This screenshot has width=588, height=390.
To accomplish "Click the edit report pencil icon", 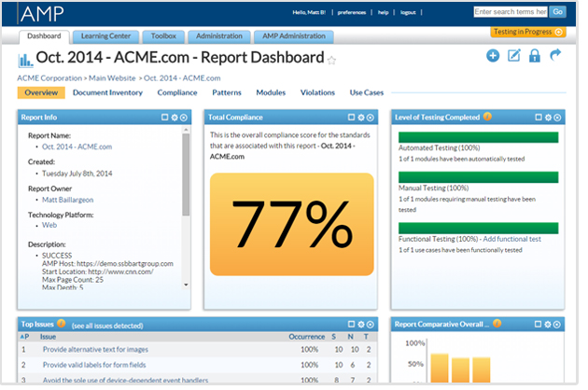I will (513, 55).
